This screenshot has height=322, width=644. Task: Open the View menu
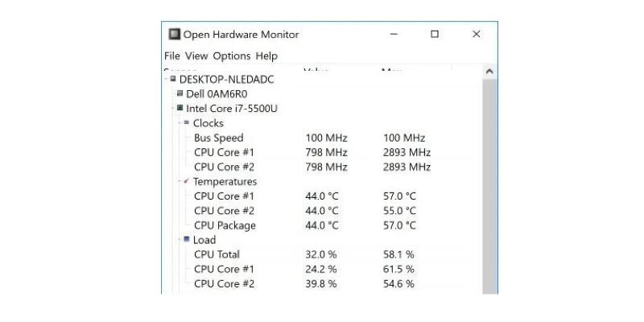(196, 56)
